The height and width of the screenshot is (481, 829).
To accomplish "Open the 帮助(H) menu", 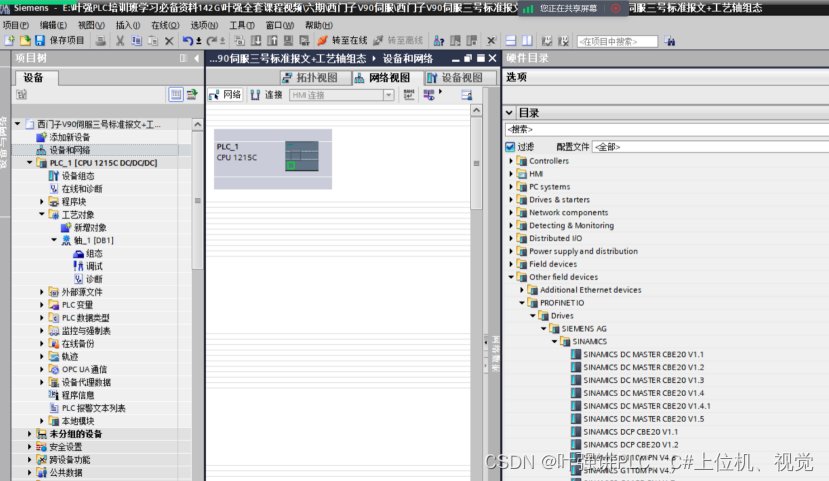I will pos(319,25).
